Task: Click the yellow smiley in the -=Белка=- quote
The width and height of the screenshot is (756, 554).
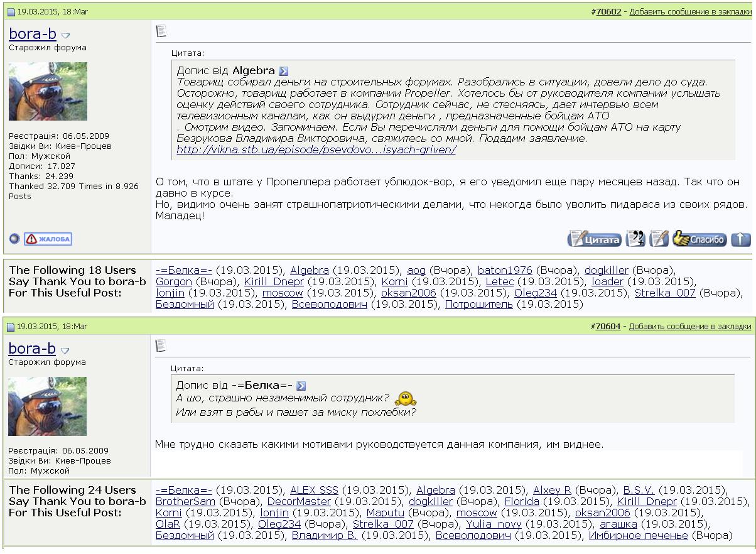Action: click(407, 398)
